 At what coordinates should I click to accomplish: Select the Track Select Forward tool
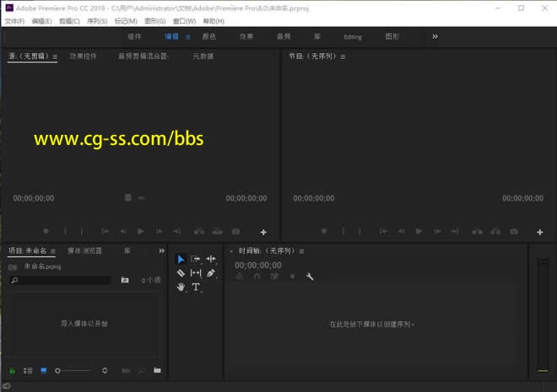196,259
